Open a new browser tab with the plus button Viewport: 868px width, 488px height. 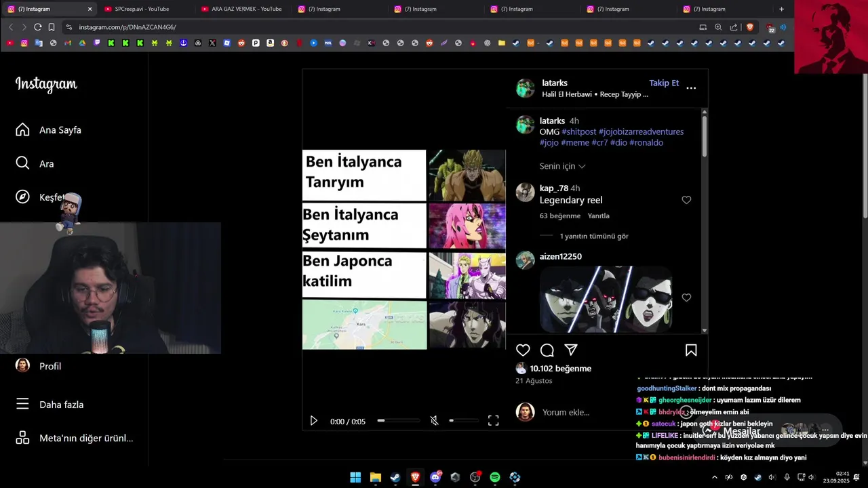(x=781, y=9)
